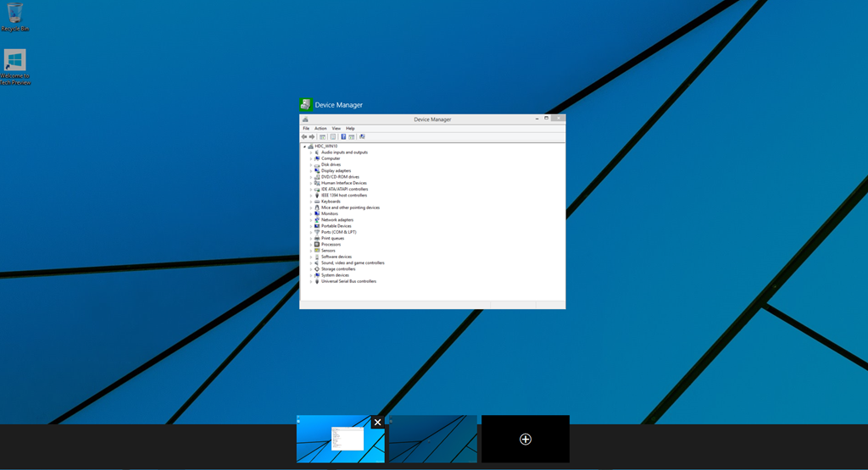The height and width of the screenshot is (470, 868).
Task: Click the Print queues printer icon
Action: [317, 238]
